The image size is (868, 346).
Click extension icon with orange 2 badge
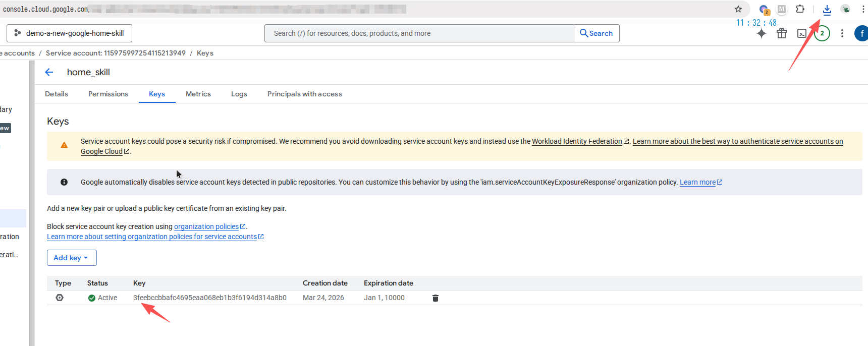[x=764, y=10]
